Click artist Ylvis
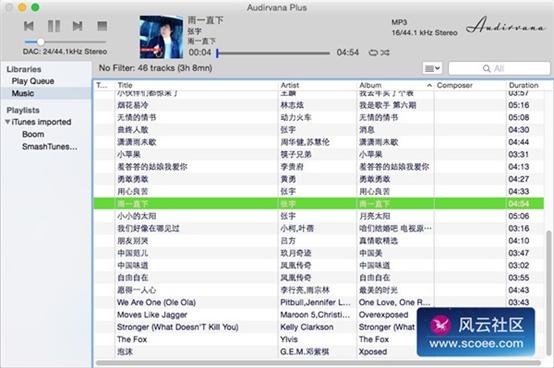 [289, 340]
